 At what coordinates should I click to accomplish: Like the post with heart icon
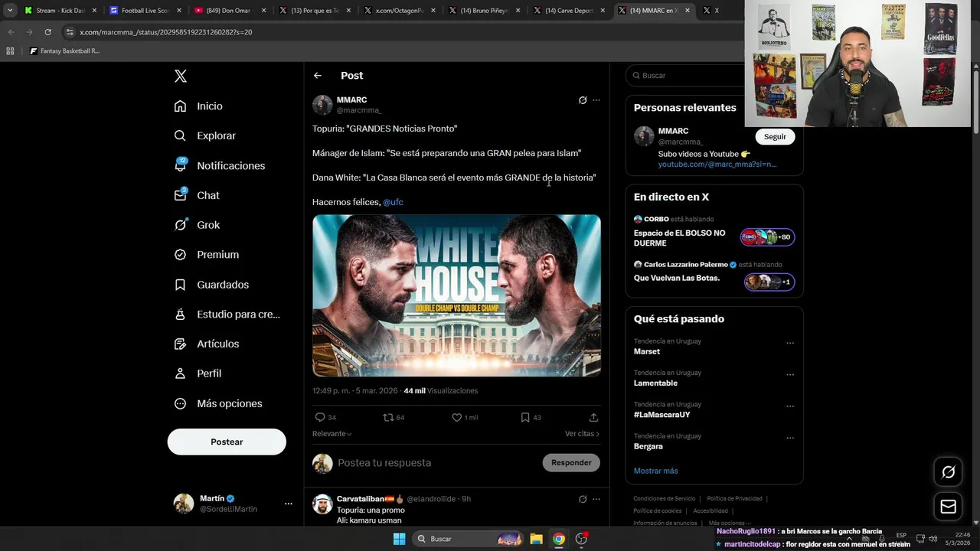tap(457, 417)
